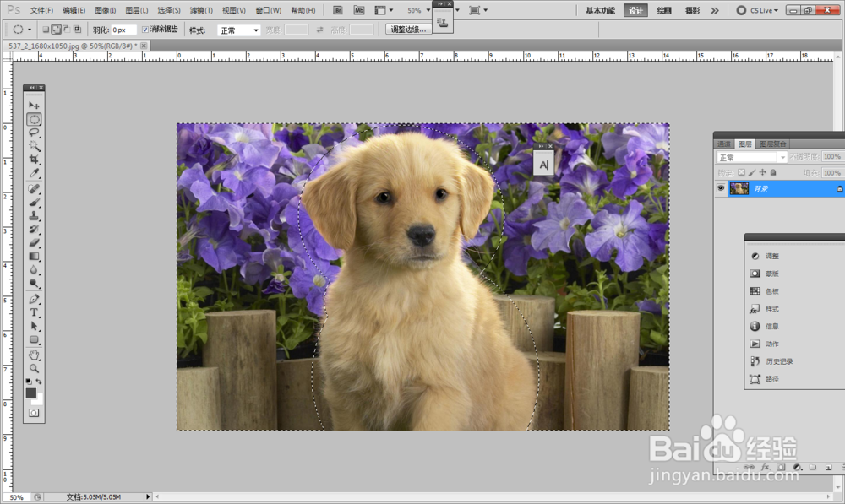Screen dimensions: 845x504
Task: Open the 滤镜(T) menu
Action: [x=201, y=10]
